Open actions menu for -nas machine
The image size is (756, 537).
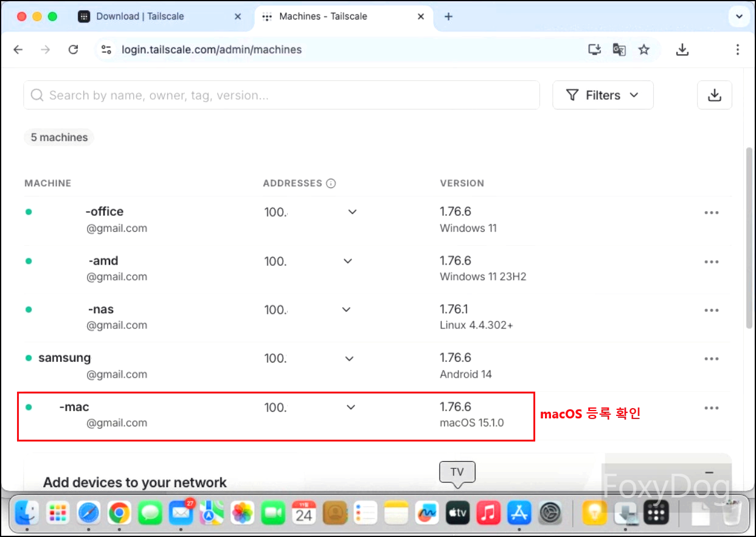(712, 310)
